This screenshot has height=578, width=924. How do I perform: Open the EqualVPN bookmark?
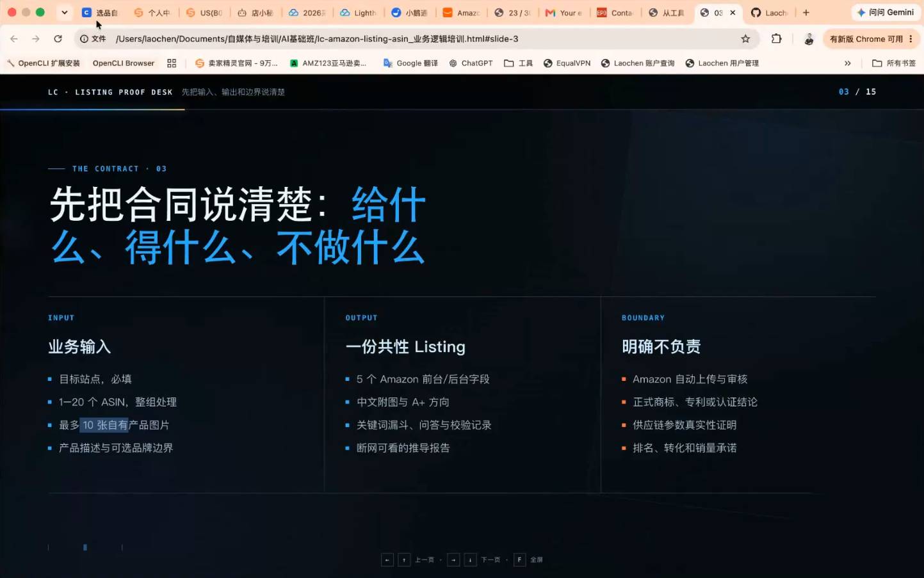[x=567, y=63]
